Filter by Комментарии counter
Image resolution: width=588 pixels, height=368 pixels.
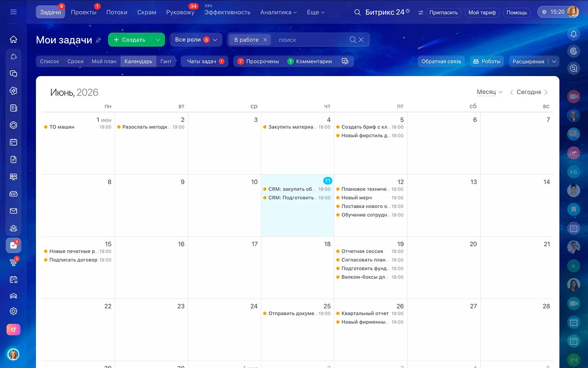(310, 61)
